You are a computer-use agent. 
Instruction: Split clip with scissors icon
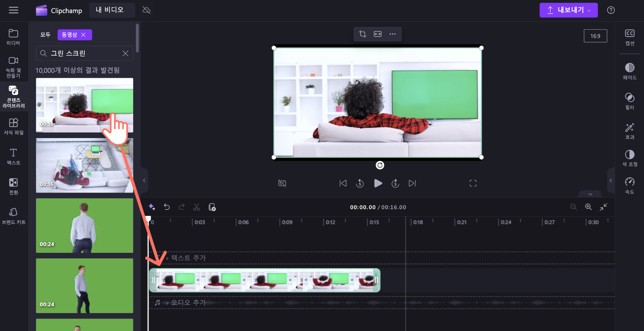[x=197, y=207]
